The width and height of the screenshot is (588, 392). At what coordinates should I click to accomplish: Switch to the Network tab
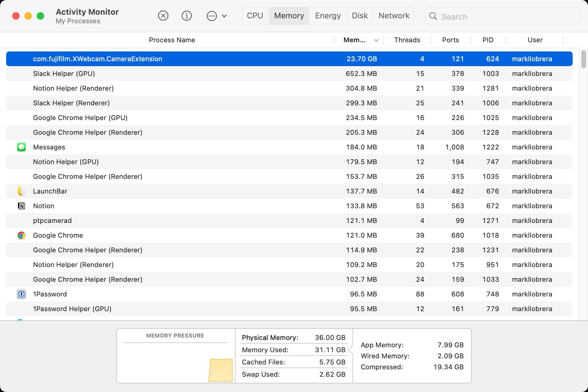tap(394, 16)
